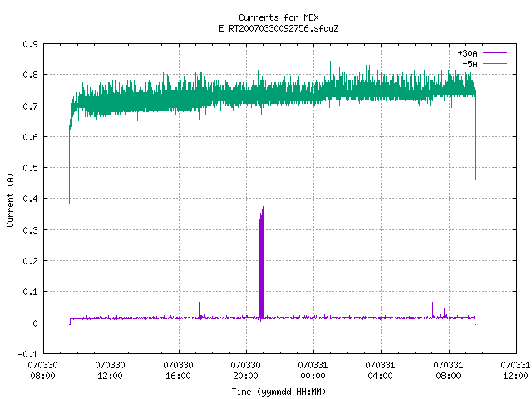This screenshot has height=399, width=532.
Task: Click the +5A legend label
Action: [x=470, y=64]
